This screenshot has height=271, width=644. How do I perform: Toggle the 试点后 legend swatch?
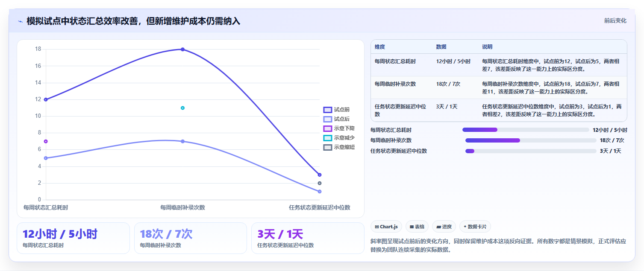click(x=327, y=119)
